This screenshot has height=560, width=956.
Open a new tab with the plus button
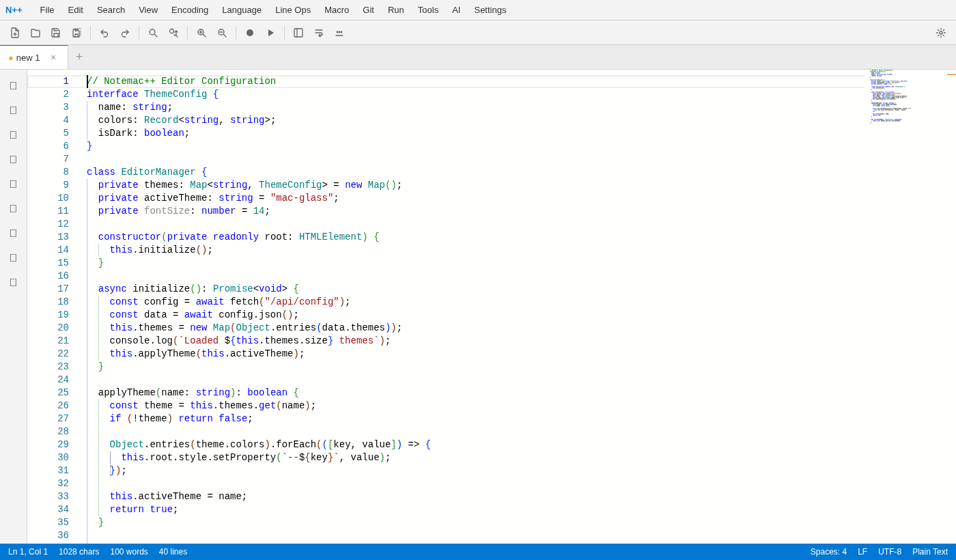point(79,57)
